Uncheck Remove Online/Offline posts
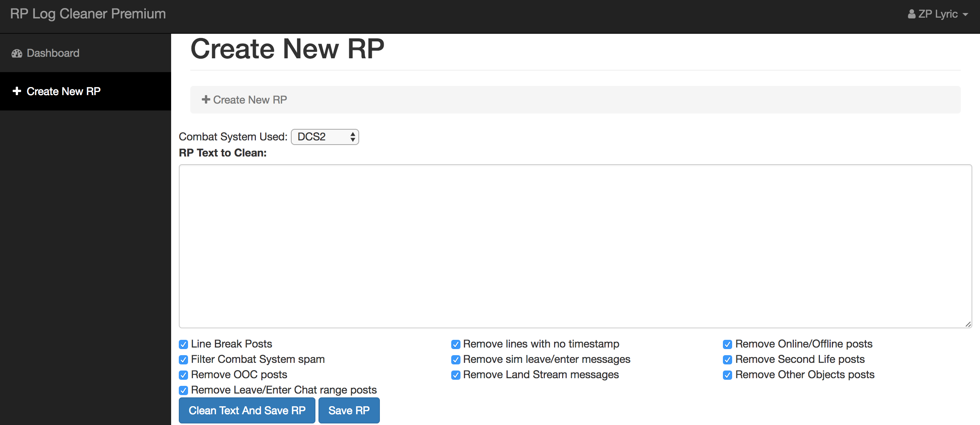 pos(727,344)
